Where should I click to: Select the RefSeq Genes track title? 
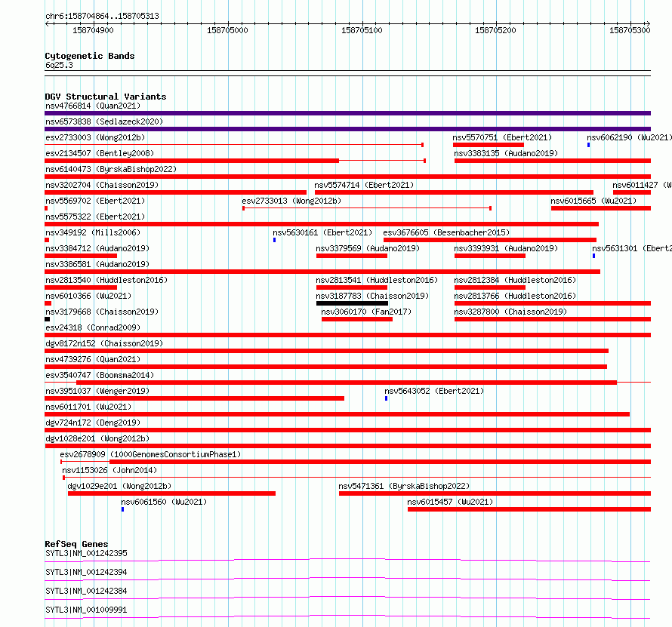click(76, 544)
